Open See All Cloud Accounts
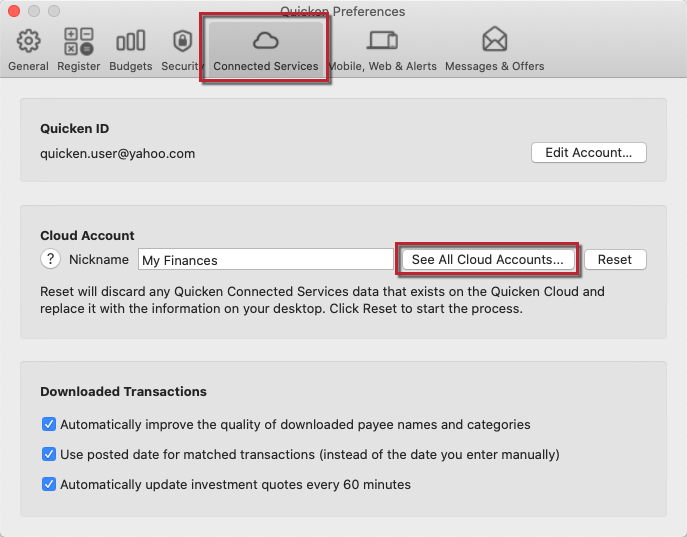Viewport: 687px width, 537px height. [x=488, y=259]
